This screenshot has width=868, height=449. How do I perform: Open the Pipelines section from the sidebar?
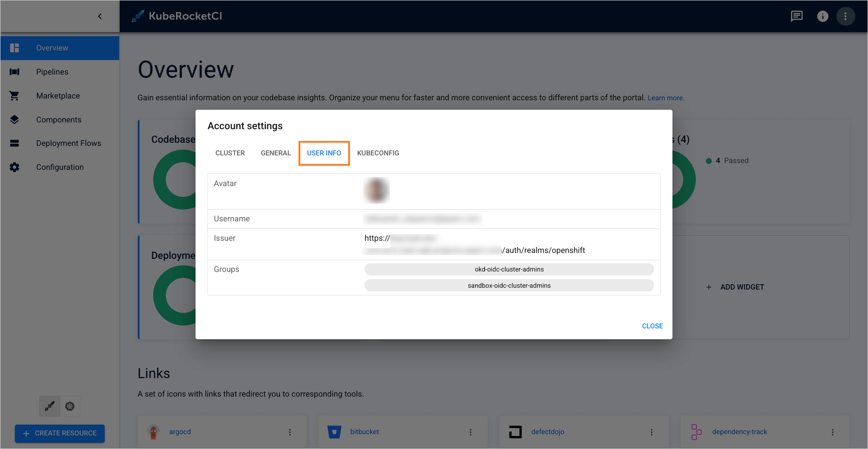52,71
